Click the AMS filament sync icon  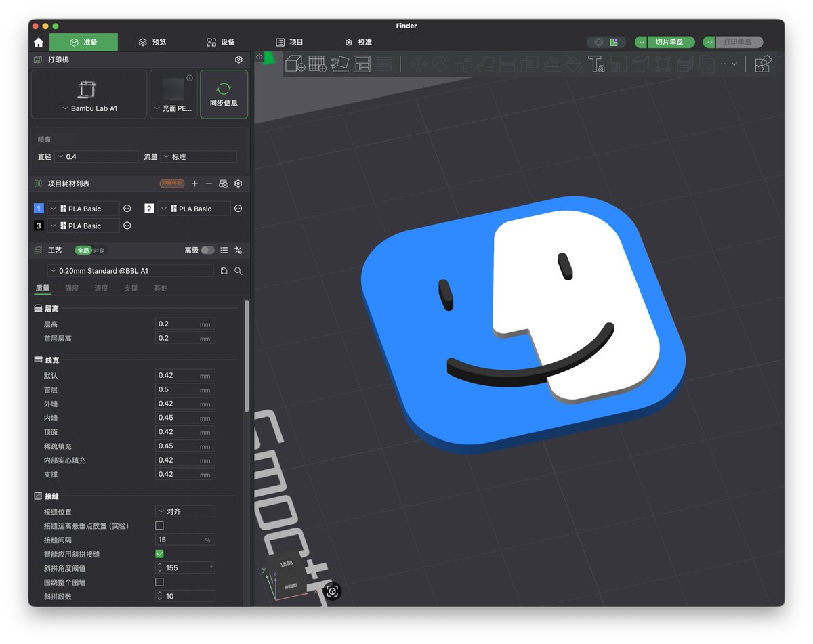pyautogui.click(x=224, y=184)
